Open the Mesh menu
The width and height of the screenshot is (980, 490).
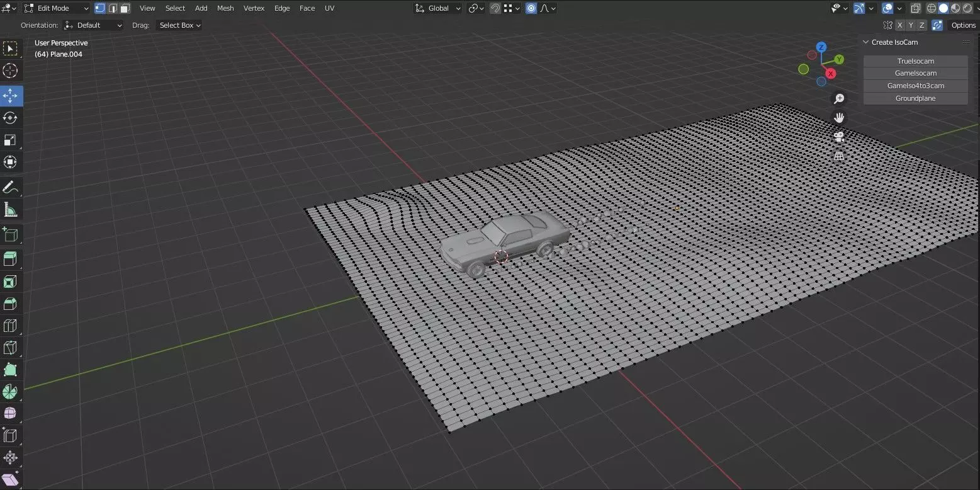coord(225,8)
